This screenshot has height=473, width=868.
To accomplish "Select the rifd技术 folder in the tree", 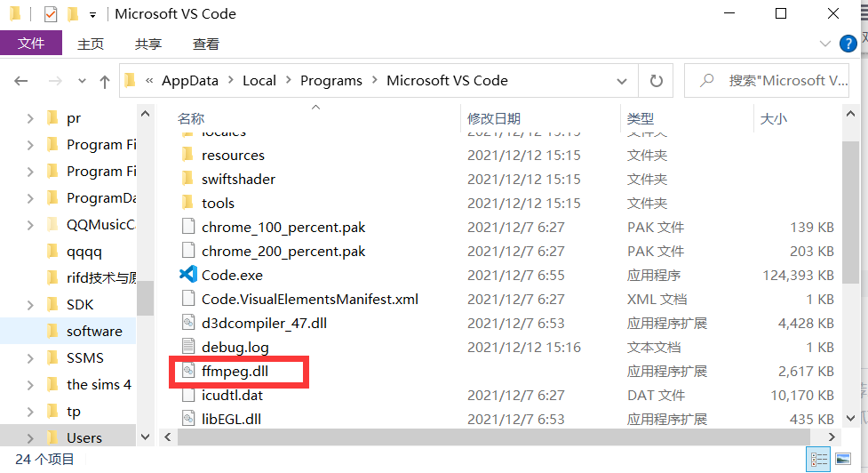I will [92, 278].
